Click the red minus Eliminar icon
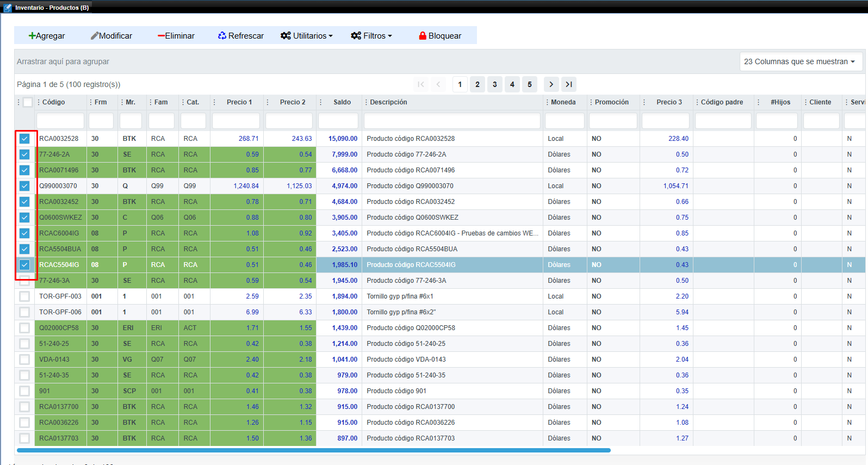 pos(161,36)
